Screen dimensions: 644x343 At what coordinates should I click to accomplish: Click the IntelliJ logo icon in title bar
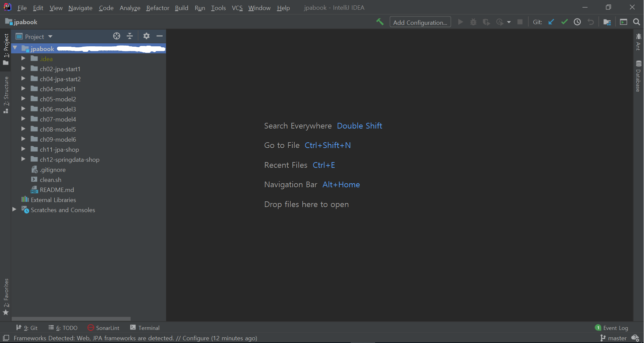pyautogui.click(x=7, y=7)
